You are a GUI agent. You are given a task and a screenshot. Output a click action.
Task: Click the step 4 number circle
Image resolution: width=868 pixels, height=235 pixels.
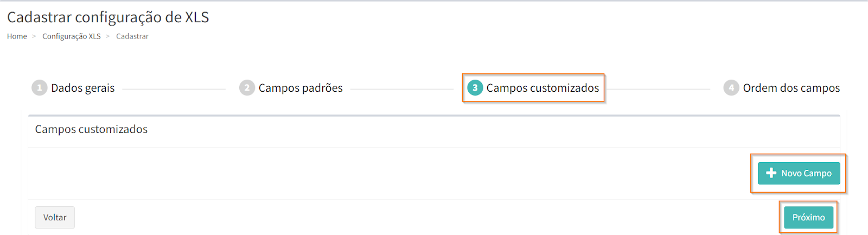pyautogui.click(x=731, y=88)
